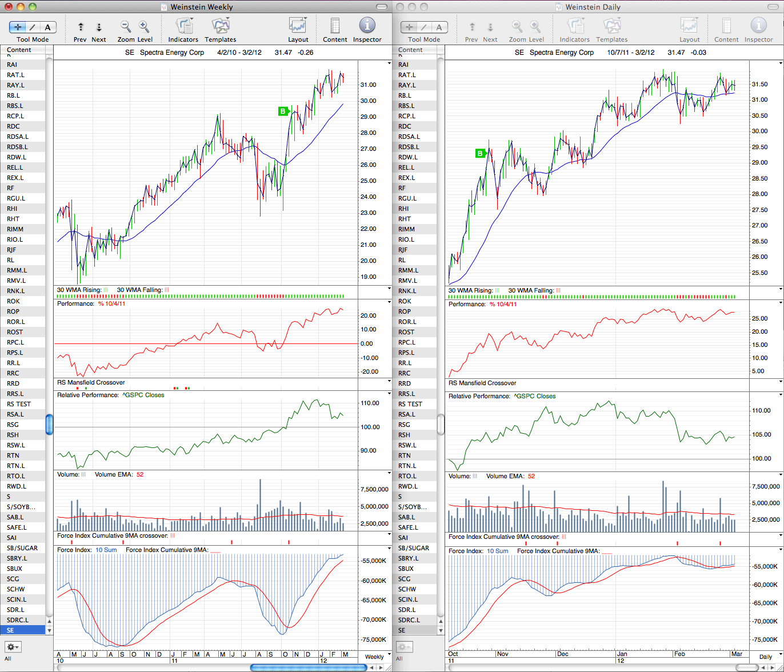Open Layout in Weinstein Daily toolbar
This screenshot has width=784, height=672.
click(690, 26)
